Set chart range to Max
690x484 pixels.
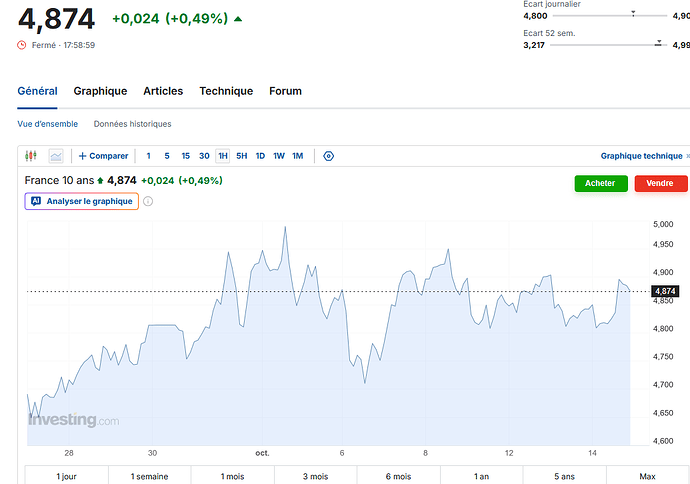tap(647, 476)
